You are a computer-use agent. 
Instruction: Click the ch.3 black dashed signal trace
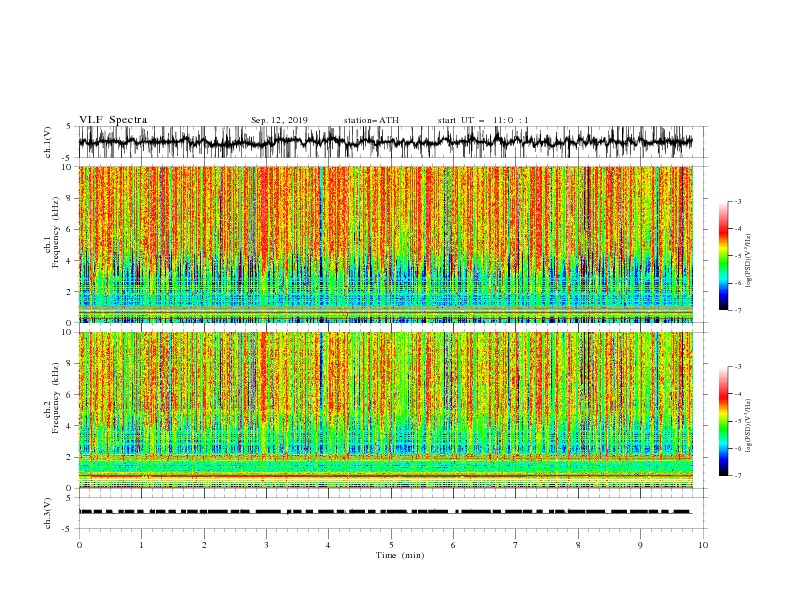coord(385,512)
